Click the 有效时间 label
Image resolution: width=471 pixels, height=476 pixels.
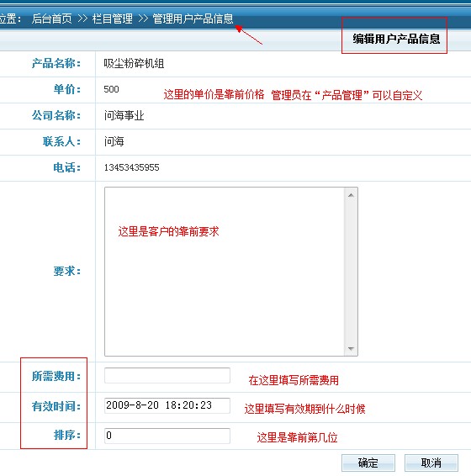coord(56,406)
